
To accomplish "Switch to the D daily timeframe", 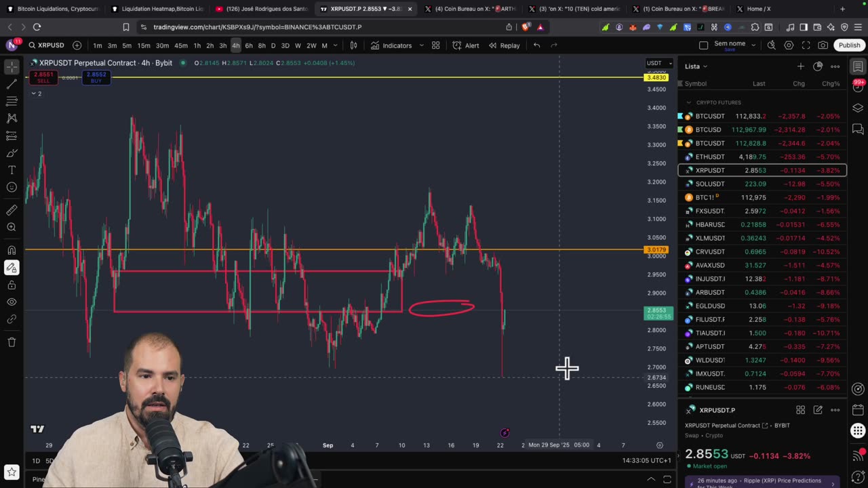I will pyautogui.click(x=273, y=45).
